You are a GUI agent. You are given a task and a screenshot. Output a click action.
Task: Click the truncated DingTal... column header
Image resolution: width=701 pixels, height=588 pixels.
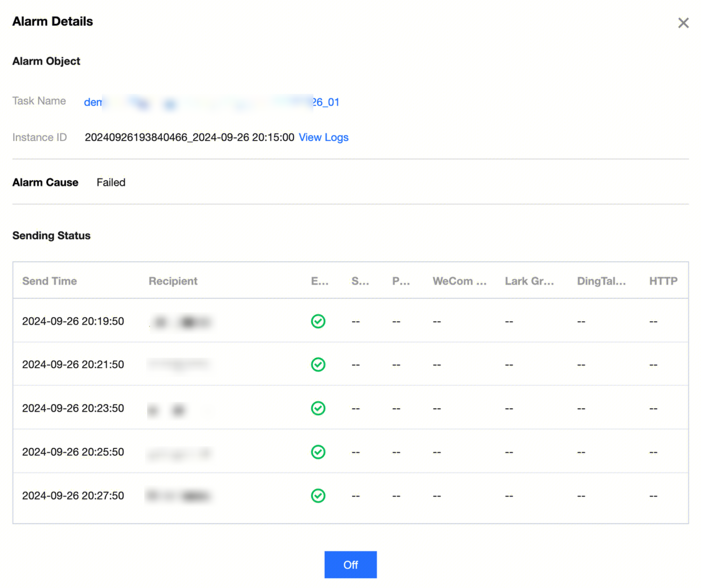click(601, 281)
